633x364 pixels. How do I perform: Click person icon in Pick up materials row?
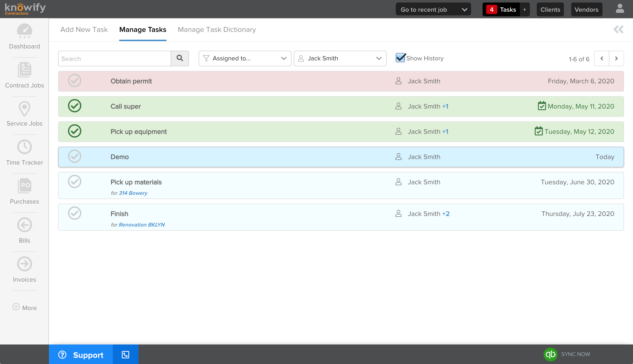[x=398, y=182]
